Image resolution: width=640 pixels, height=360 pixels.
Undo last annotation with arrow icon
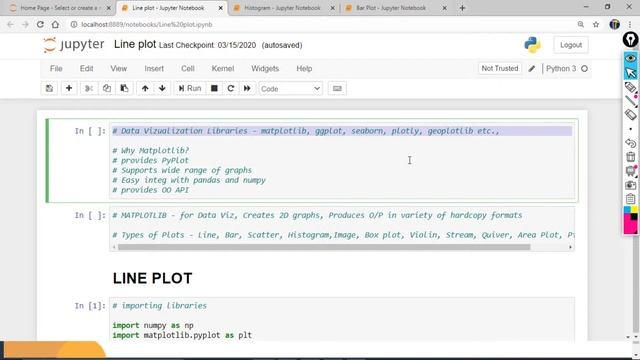coord(631,143)
